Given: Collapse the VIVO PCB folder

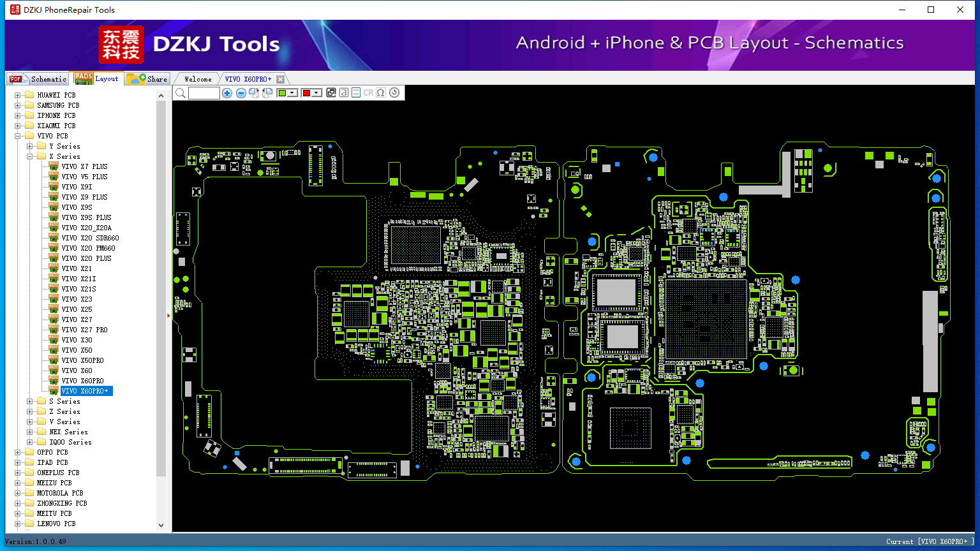Looking at the screenshot, I should (x=18, y=136).
